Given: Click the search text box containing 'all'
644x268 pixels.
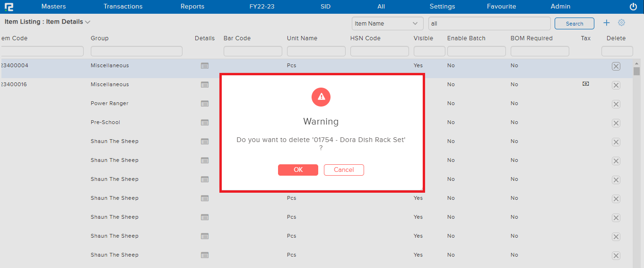Looking at the screenshot, I should [x=489, y=24].
